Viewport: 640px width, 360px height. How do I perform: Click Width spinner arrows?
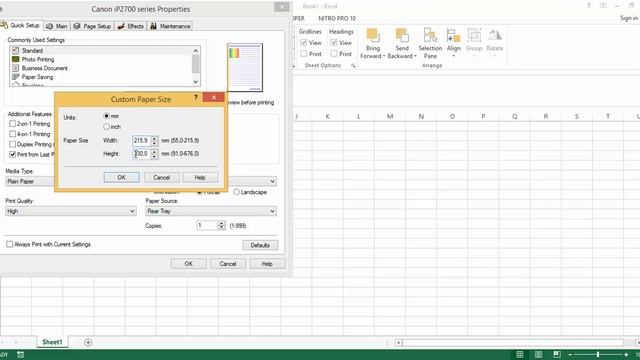[154, 141]
